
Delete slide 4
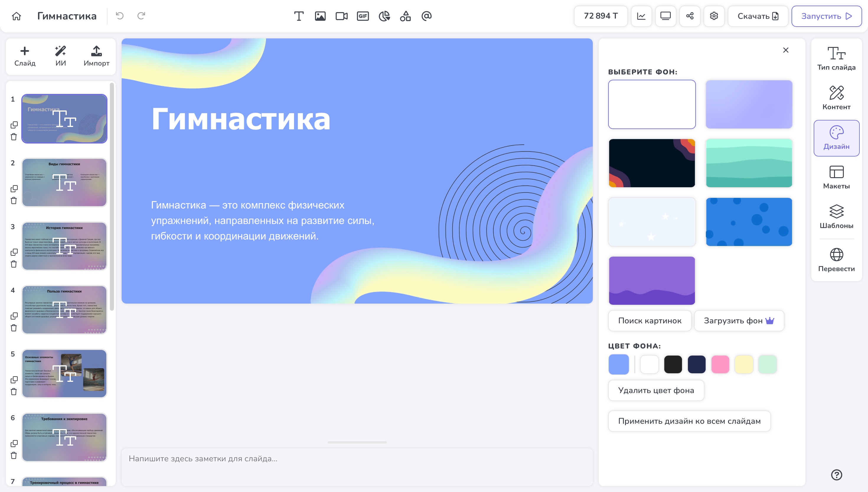click(x=14, y=328)
